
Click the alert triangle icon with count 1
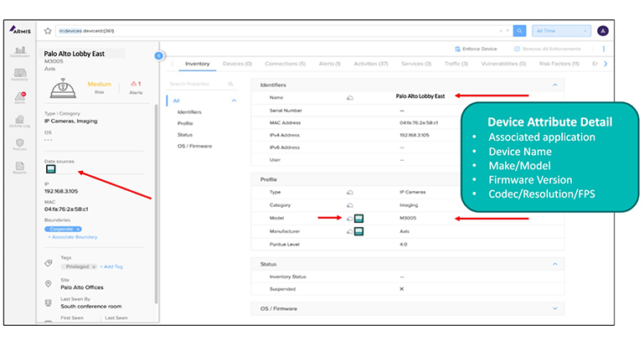[x=133, y=84]
